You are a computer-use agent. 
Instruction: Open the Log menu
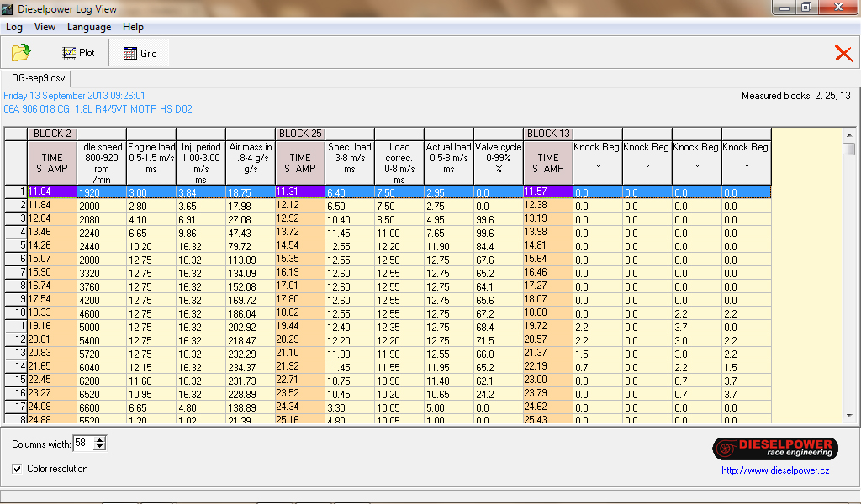(x=14, y=27)
